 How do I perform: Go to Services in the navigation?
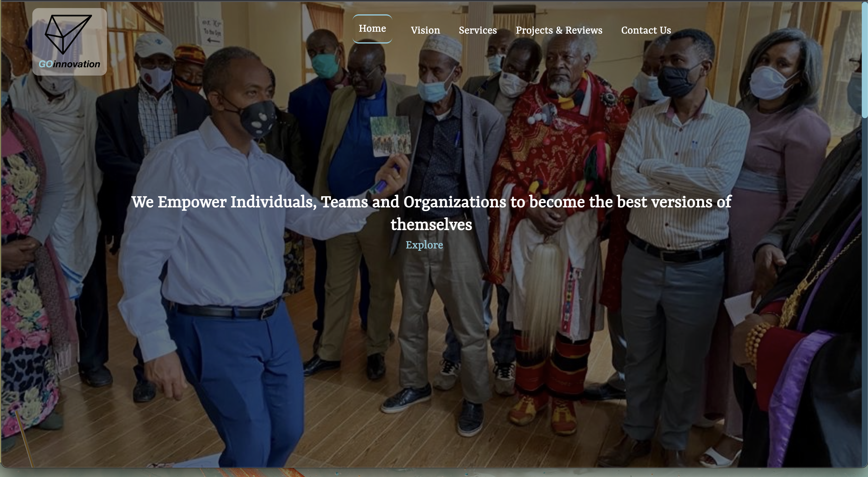tap(478, 30)
